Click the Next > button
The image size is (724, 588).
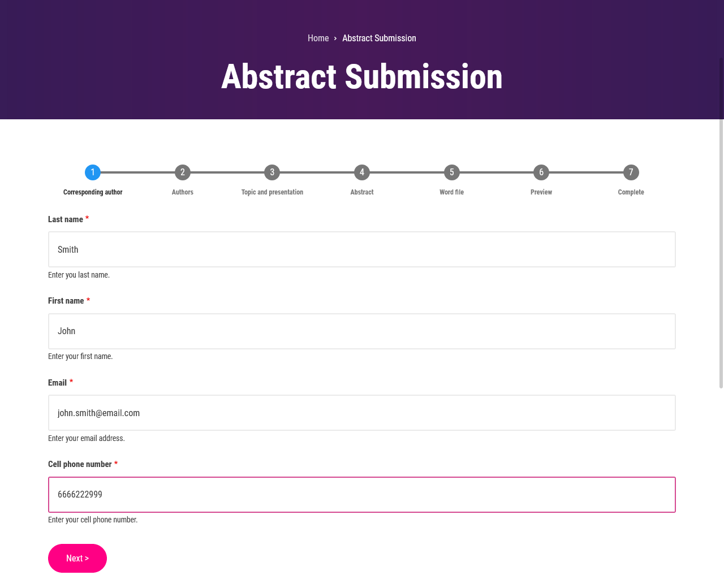click(x=77, y=559)
